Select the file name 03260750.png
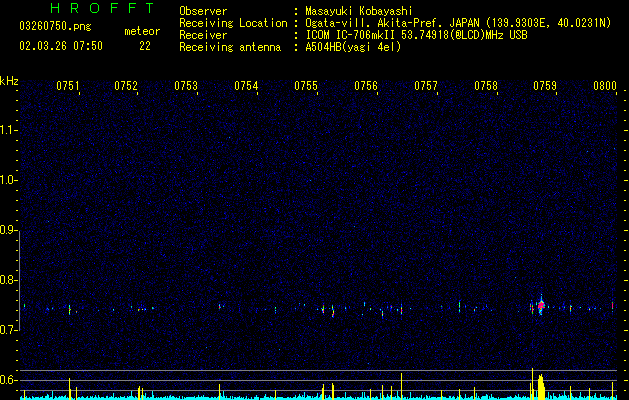Screen dimensions: 629x400 tap(55, 26)
